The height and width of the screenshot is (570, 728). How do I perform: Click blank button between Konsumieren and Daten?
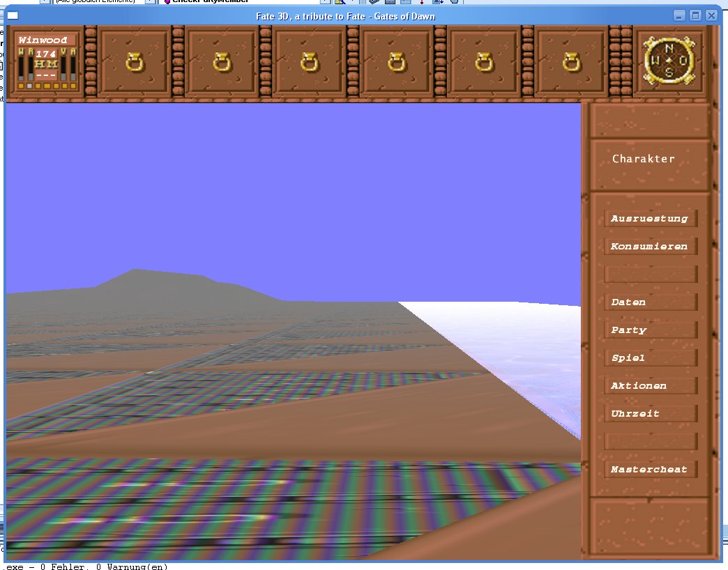click(x=650, y=274)
